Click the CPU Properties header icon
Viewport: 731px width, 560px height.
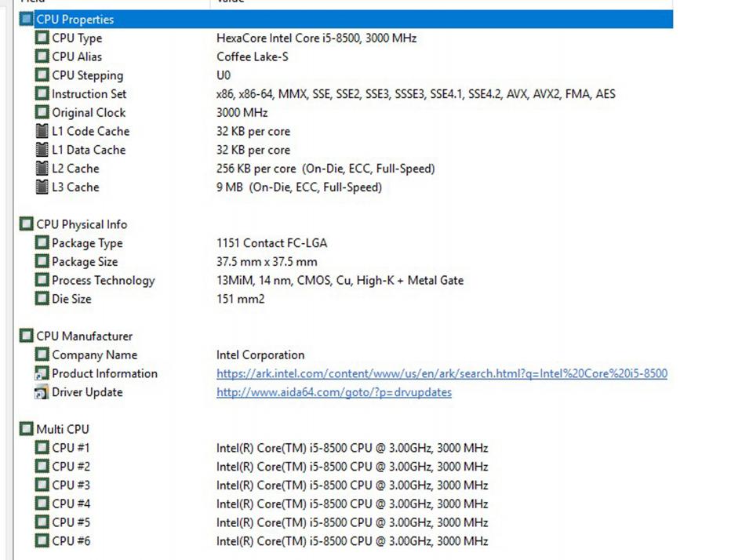pyautogui.click(x=26, y=19)
